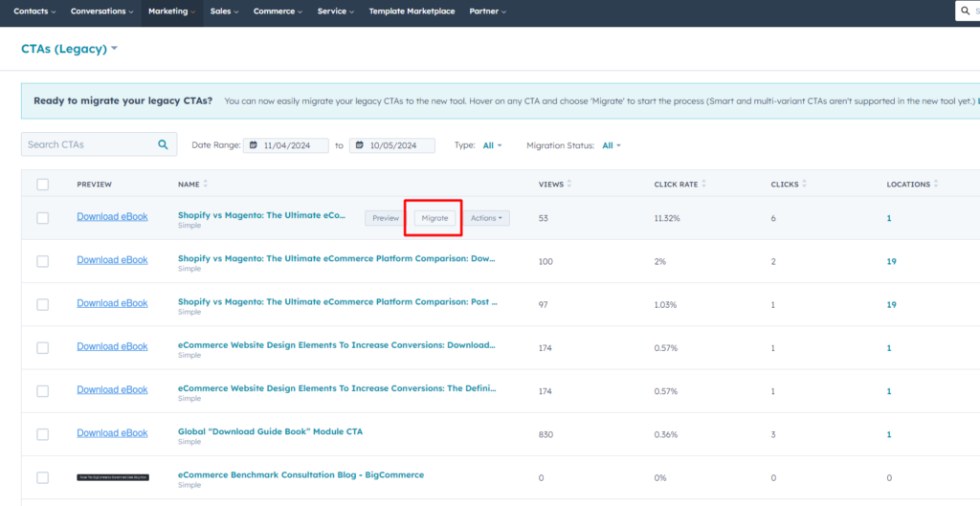Sort table by the Locations column arrows
Screen dimensions: 980x506
click(936, 184)
